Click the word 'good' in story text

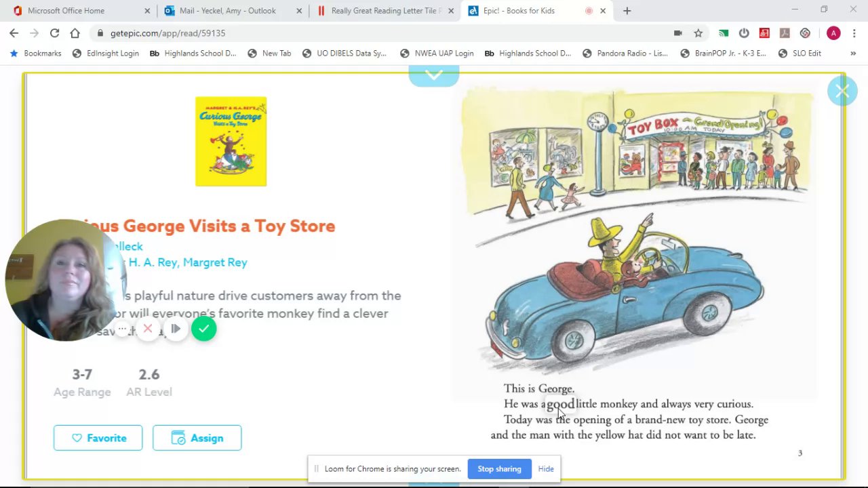click(x=560, y=404)
